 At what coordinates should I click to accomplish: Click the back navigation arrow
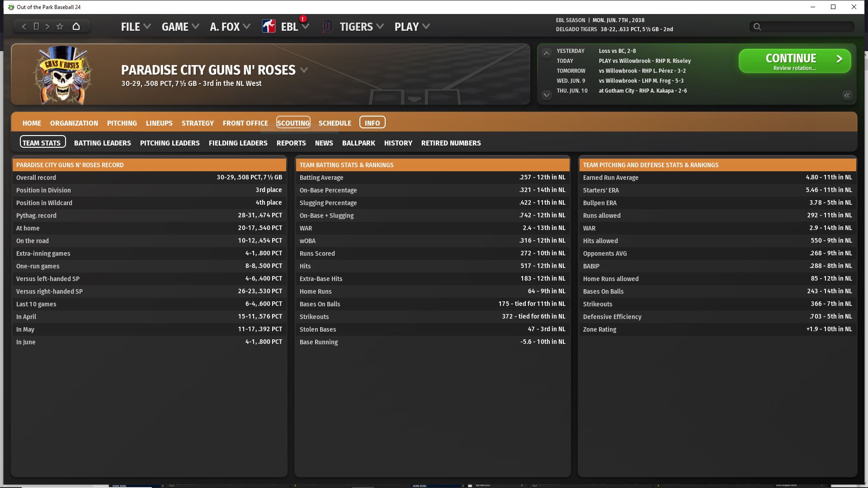(x=24, y=27)
